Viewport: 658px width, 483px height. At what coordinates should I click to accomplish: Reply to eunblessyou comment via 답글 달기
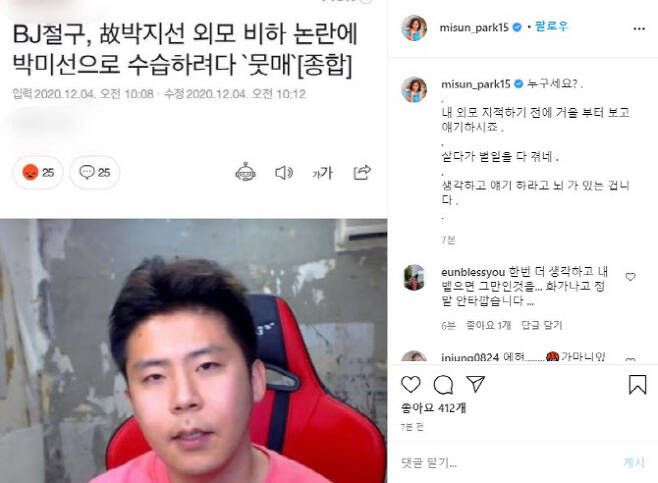pyautogui.click(x=541, y=325)
